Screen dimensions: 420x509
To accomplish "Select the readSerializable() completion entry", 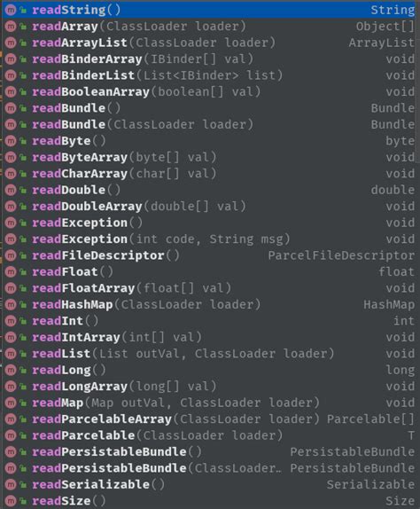I will 209,484.
